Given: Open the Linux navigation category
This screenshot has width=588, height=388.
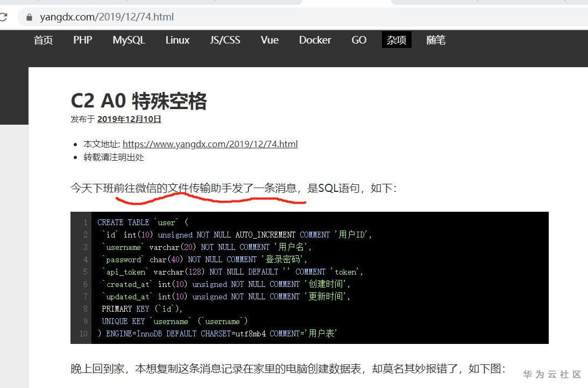Looking at the screenshot, I should 178,40.
